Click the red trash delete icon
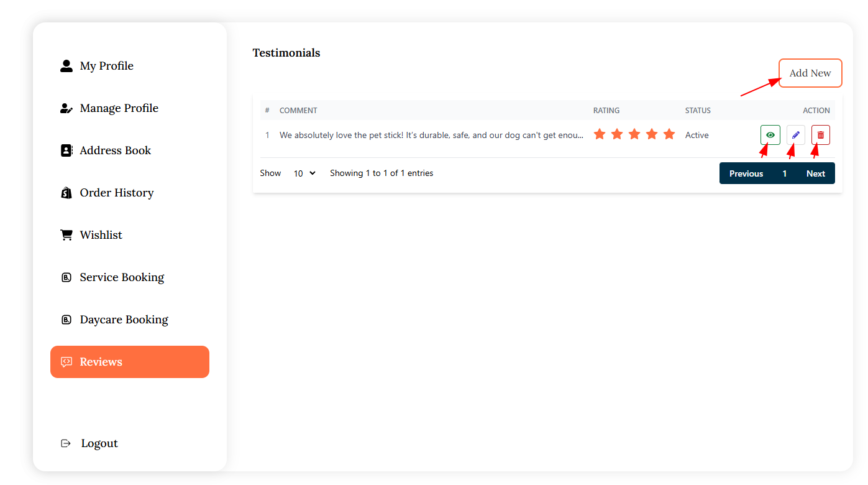The width and height of the screenshot is (868, 485). click(821, 135)
